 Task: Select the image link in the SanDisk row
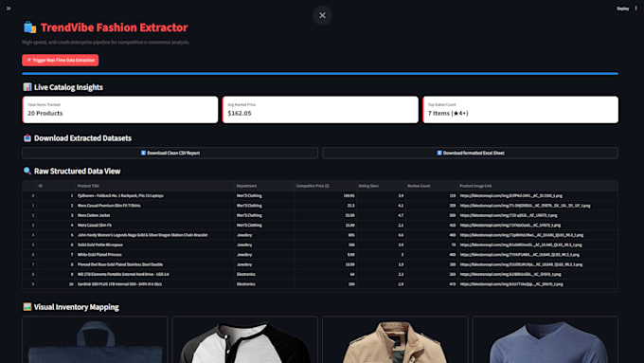(538, 284)
